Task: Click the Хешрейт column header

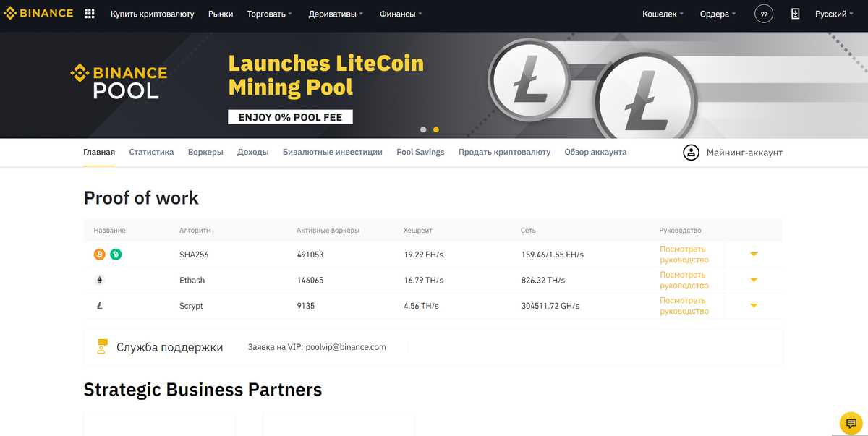Action: [x=418, y=230]
